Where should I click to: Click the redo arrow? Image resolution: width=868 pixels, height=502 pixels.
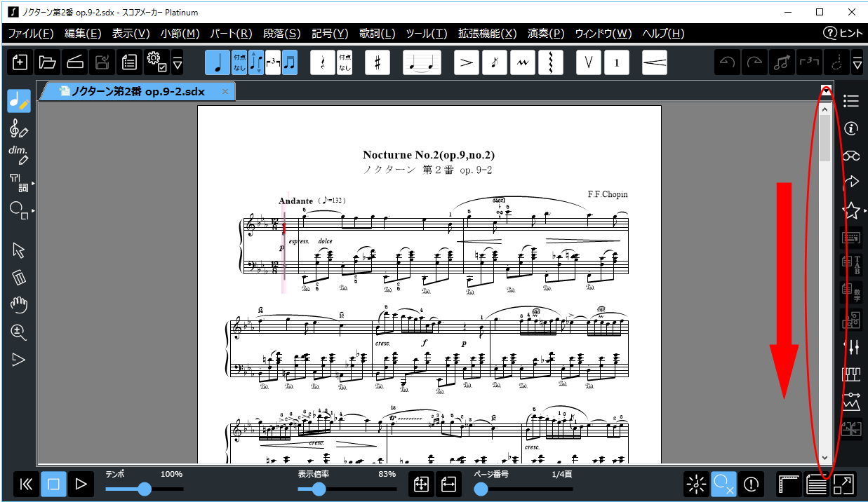click(754, 62)
